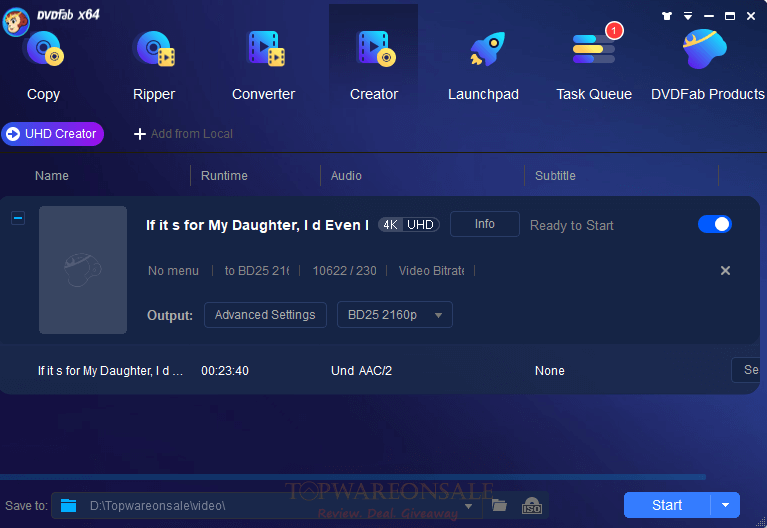Click the task queue notification badge
The height and width of the screenshot is (528, 767).
click(614, 31)
